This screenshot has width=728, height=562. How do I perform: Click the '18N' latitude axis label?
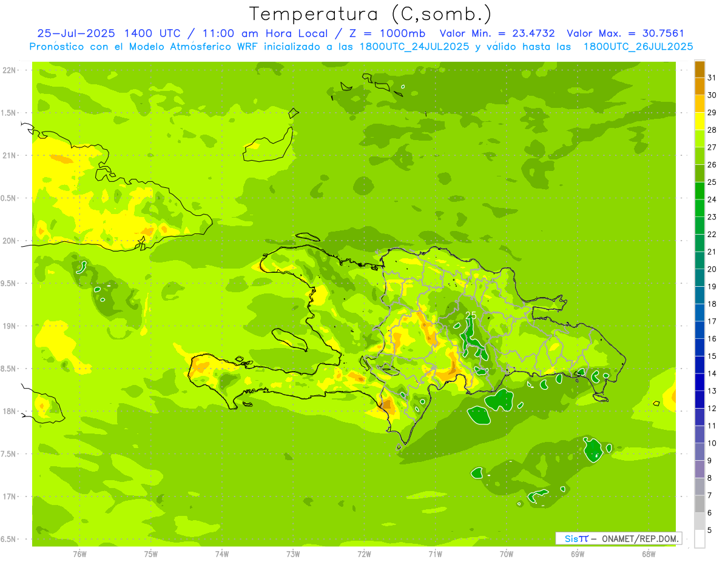(x=10, y=412)
